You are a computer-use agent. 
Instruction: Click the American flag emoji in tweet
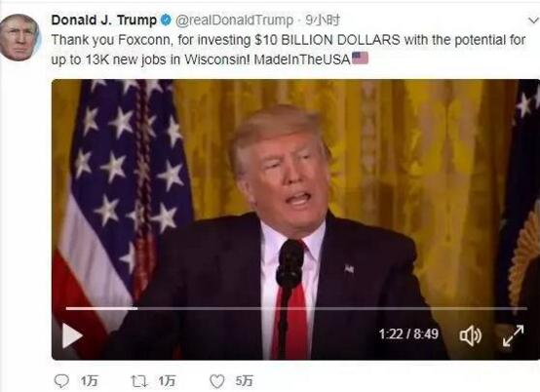360,59
